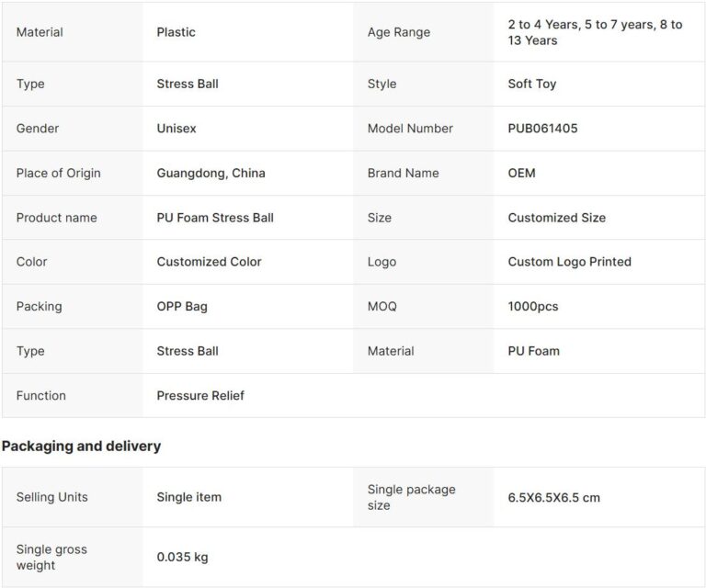Select the Plastic material value
Viewport: 706px width, 588px height.
[176, 32]
